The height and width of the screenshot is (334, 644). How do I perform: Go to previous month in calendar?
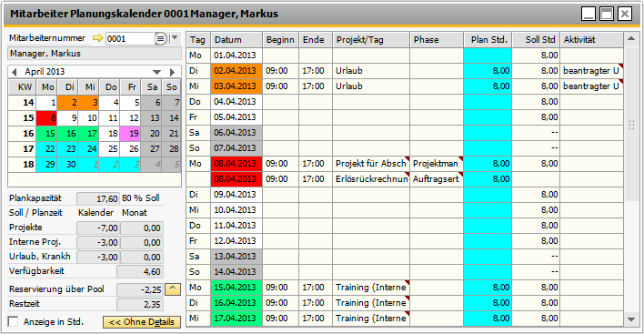tap(15, 72)
